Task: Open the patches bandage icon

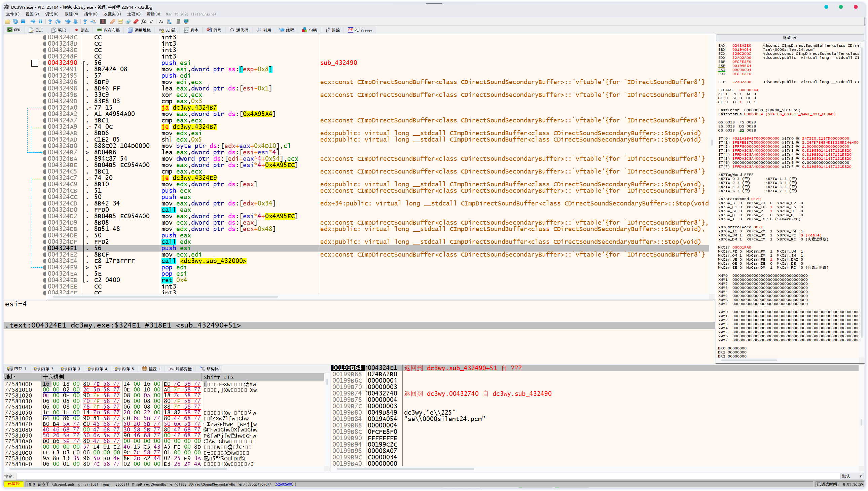Action: click(x=113, y=22)
